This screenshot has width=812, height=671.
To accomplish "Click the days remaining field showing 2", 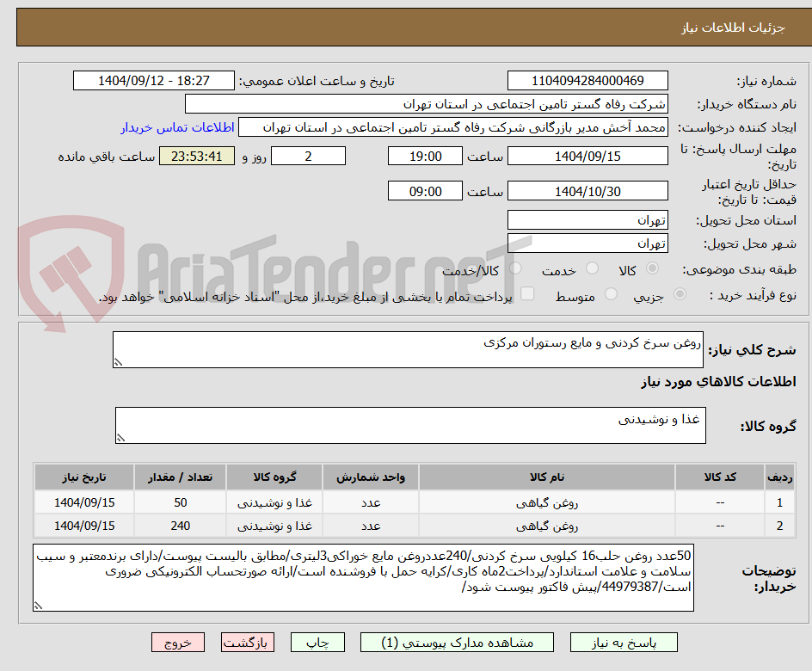I will coord(308,156).
